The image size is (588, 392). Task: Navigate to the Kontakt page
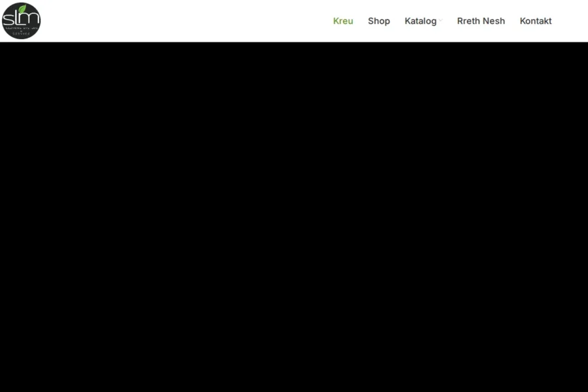536,21
